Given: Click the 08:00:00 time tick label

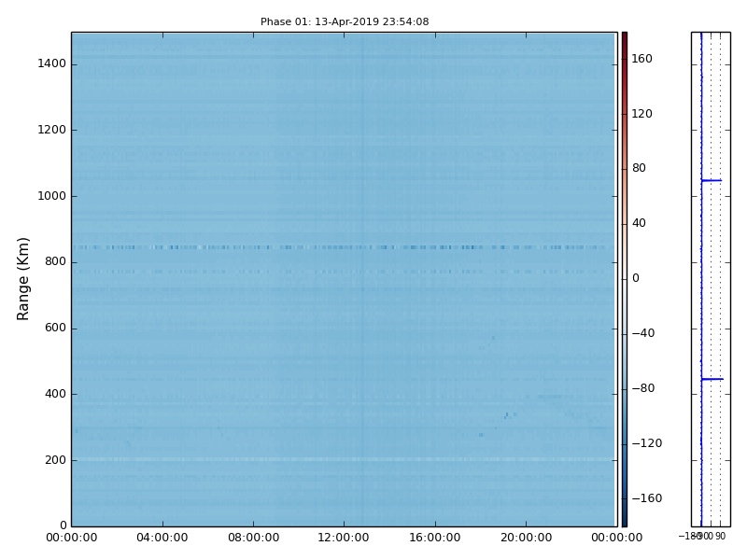Looking at the screenshot, I should pos(253,538).
